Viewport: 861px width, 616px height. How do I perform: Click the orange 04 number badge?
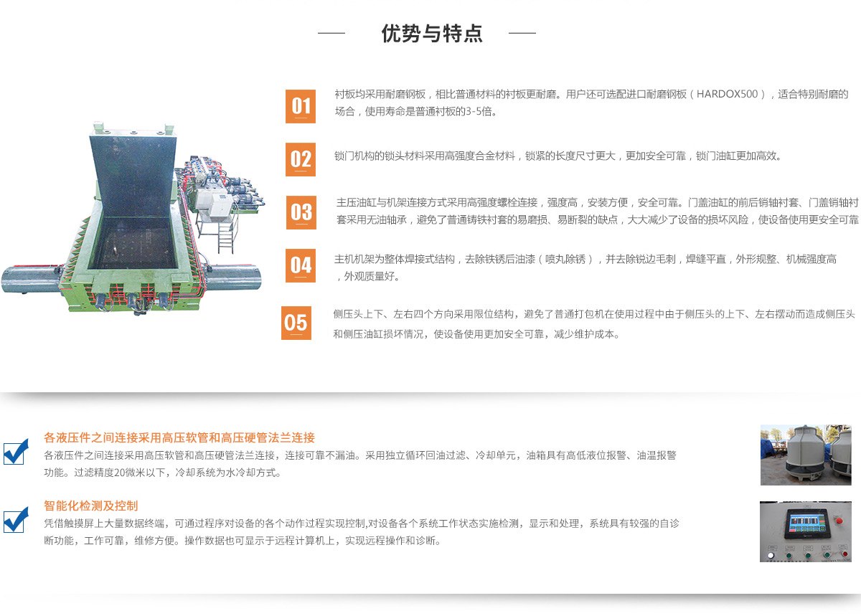[x=301, y=266]
